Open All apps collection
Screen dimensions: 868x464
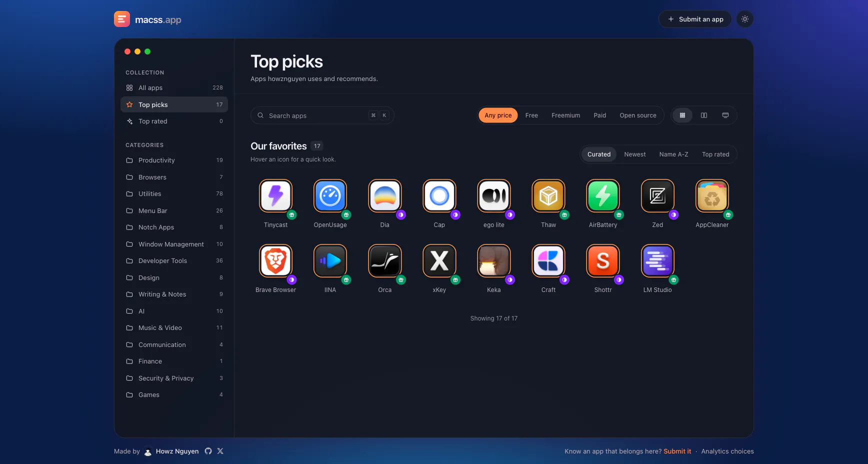pos(174,87)
